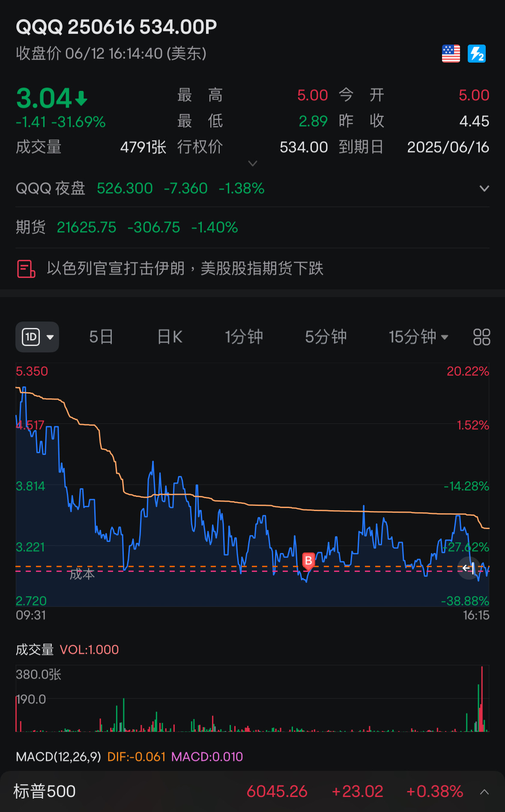Switch to the 1分钟 chart tab
505x812 pixels.
click(x=244, y=337)
